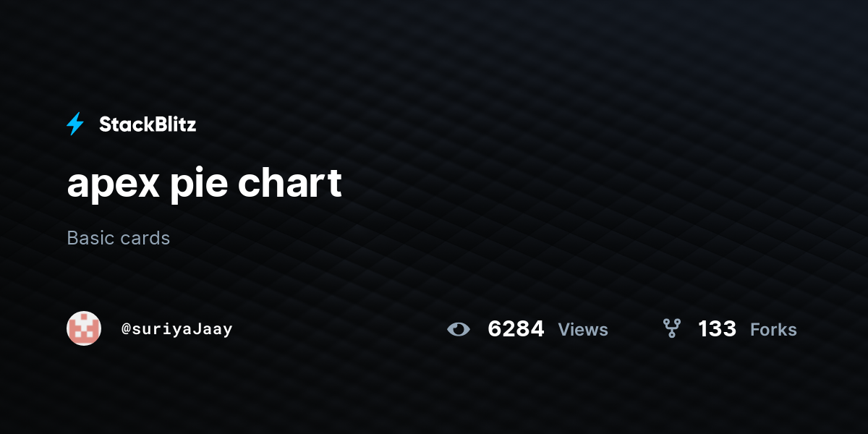Click the "@" symbol before suriyaJaay
868x434 pixels.
[x=126, y=330]
